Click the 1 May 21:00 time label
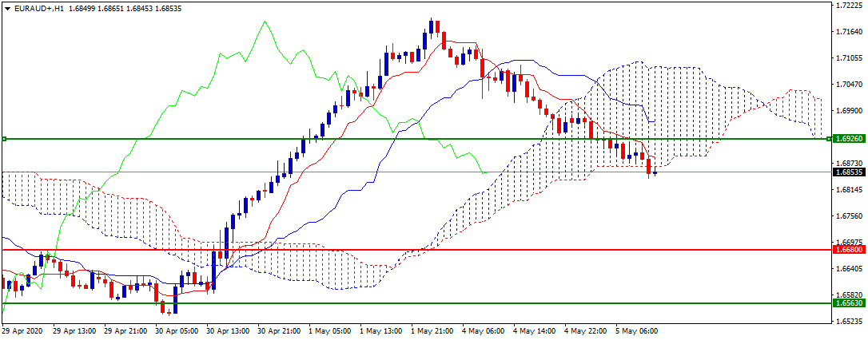868x340 pixels. tap(432, 331)
